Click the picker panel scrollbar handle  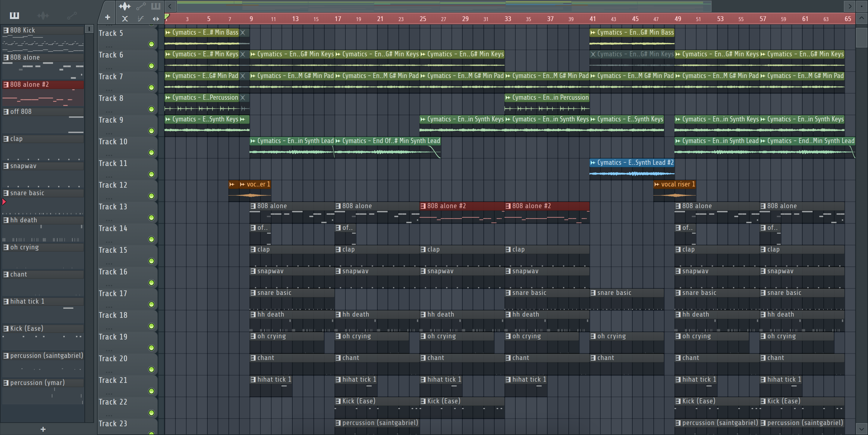click(x=89, y=29)
